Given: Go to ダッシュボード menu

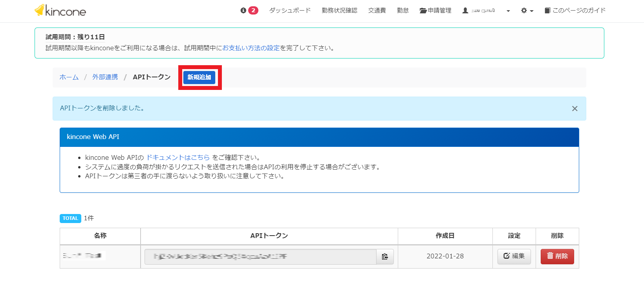Looking at the screenshot, I should pyautogui.click(x=290, y=11).
